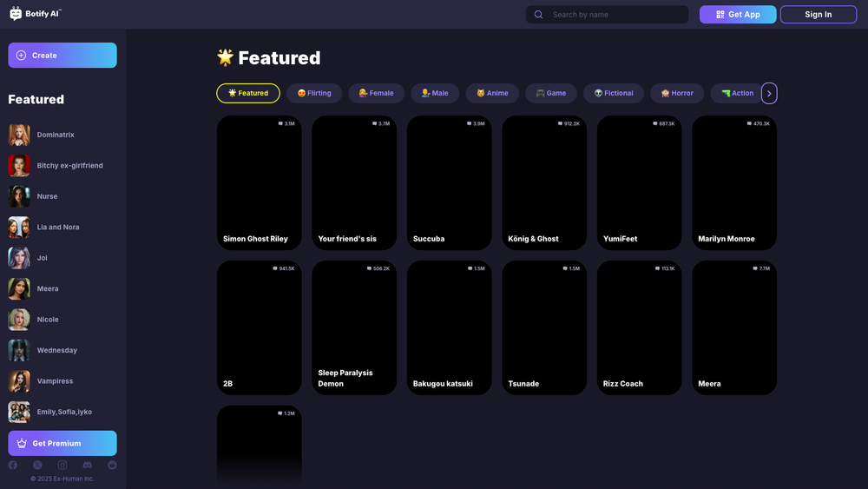868x489 pixels.
Task: Open the Marilyn Monroe card
Action: coord(734,182)
